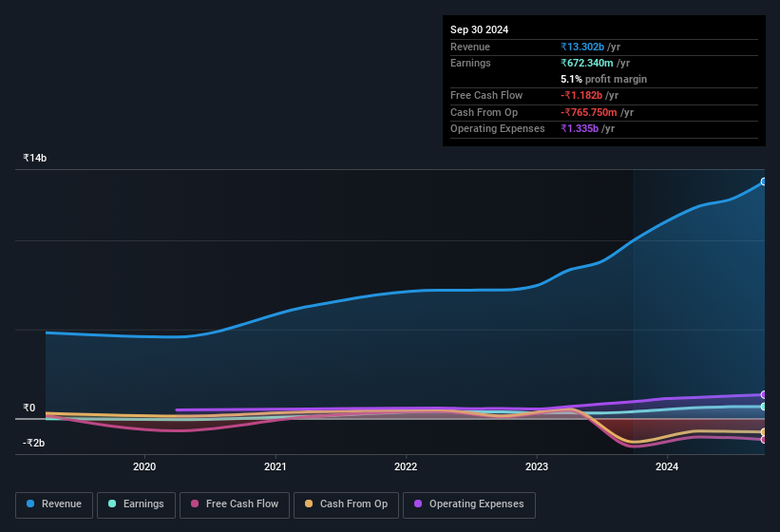The height and width of the screenshot is (532, 780).
Task: Click the Cash From Op label in tooltip
Action: coord(484,112)
